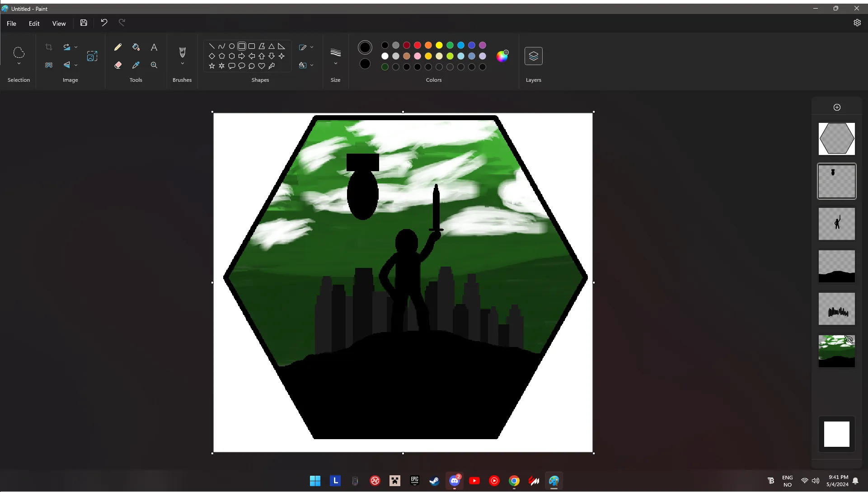Select the Eraser tool
This screenshot has width=868, height=492.
[118, 65]
